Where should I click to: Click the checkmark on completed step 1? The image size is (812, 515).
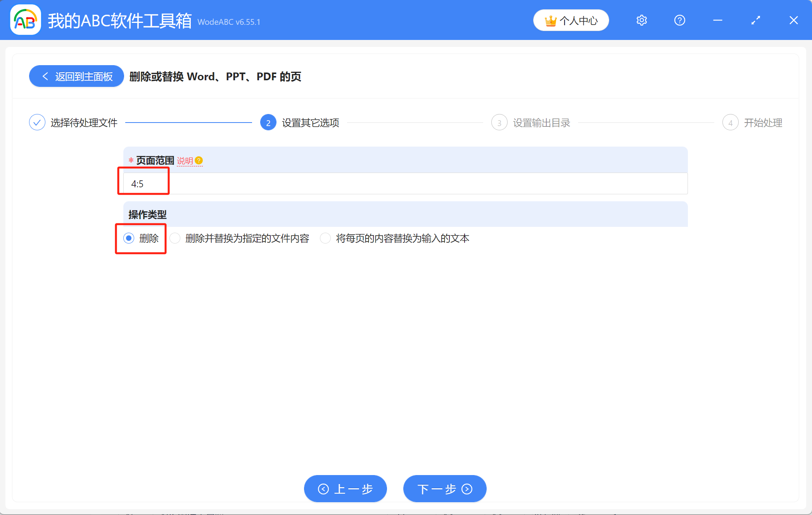[x=37, y=122]
